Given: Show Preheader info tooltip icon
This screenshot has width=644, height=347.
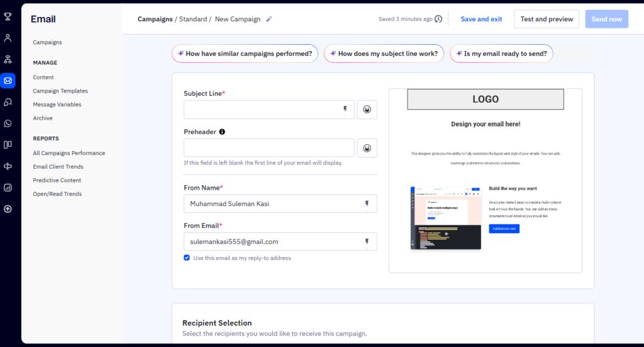Looking at the screenshot, I should pyautogui.click(x=222, y=132).
